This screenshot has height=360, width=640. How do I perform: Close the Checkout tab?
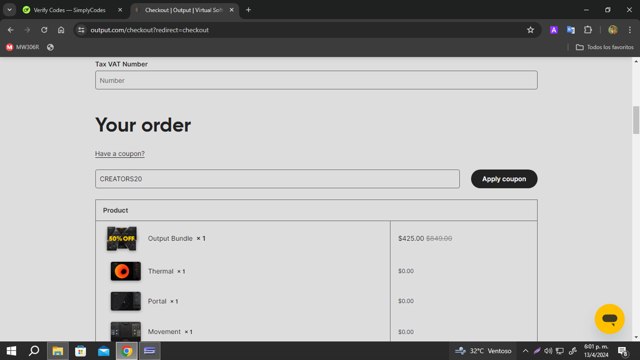tap(231, 10)
